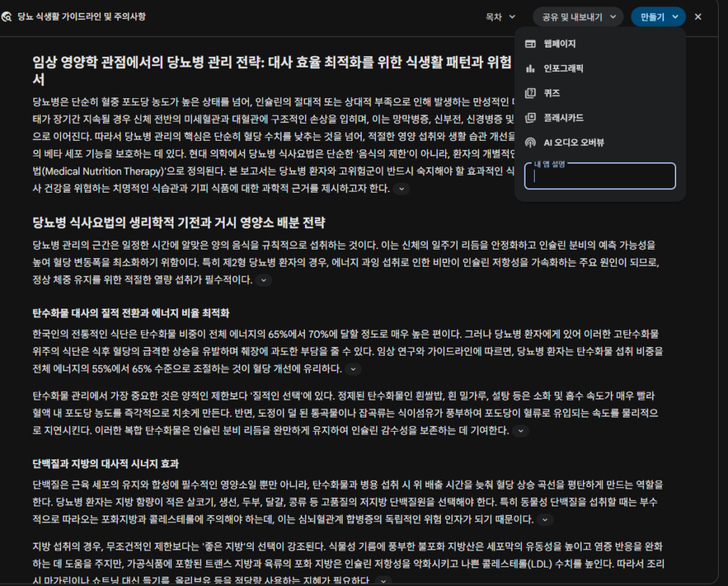728x586 pixels.
Task: Click the AI 오디오 오버뷰 broadcast icon
Action: [530, 143]
